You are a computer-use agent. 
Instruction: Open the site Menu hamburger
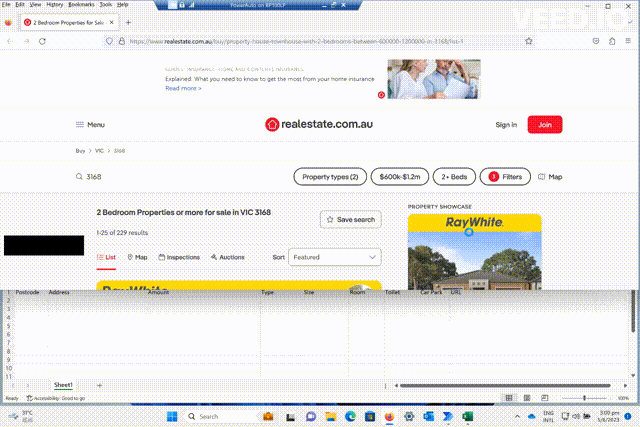(x=90, y=125)
